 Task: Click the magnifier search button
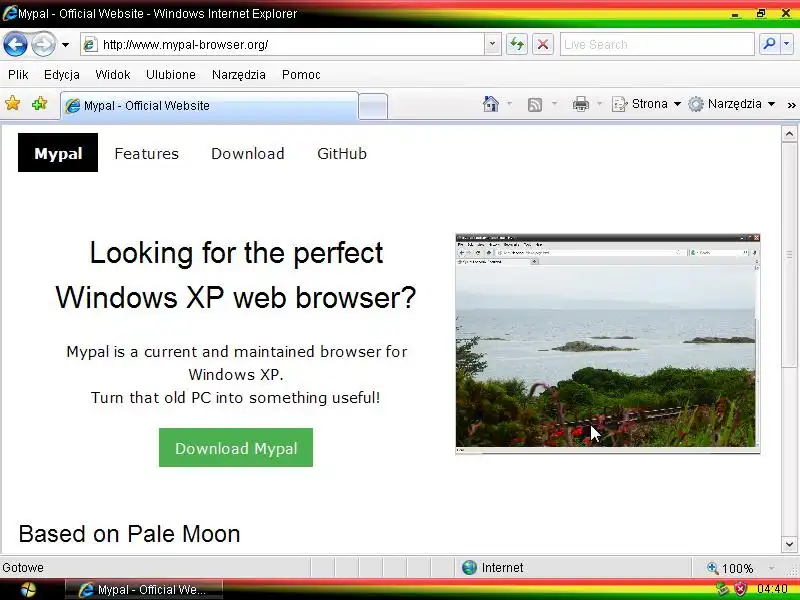tap(769, 45)
